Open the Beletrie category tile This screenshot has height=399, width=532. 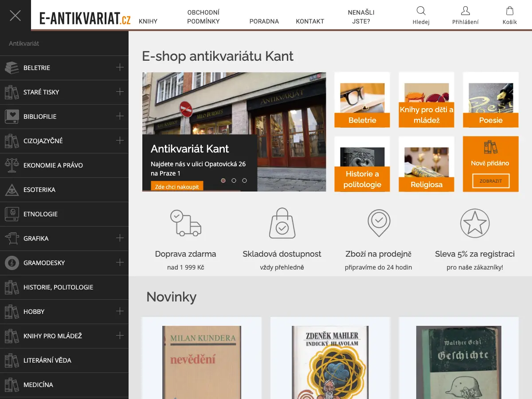tap(362, 100)
